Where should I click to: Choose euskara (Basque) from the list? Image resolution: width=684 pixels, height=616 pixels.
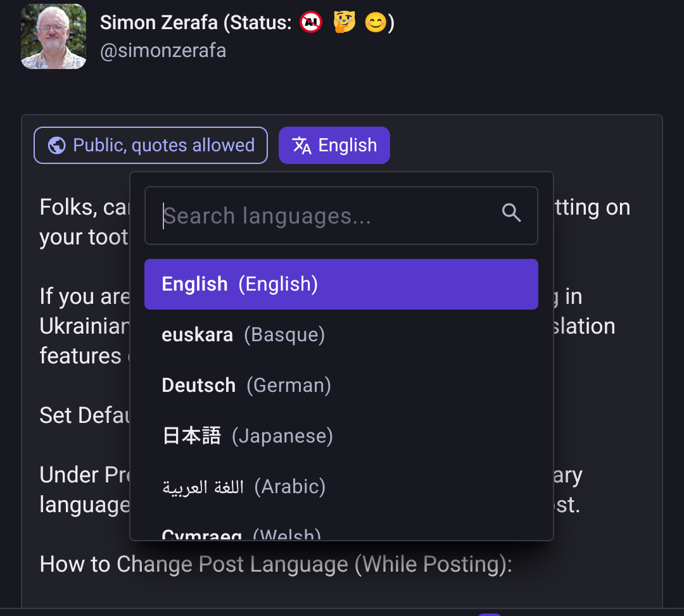coord(243,335)
